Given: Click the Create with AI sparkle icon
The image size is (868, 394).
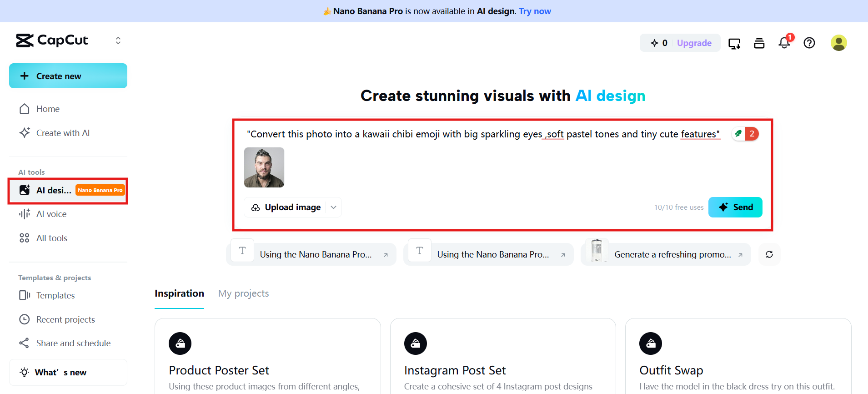Looking at the screenshot, I should pos(25,133).
